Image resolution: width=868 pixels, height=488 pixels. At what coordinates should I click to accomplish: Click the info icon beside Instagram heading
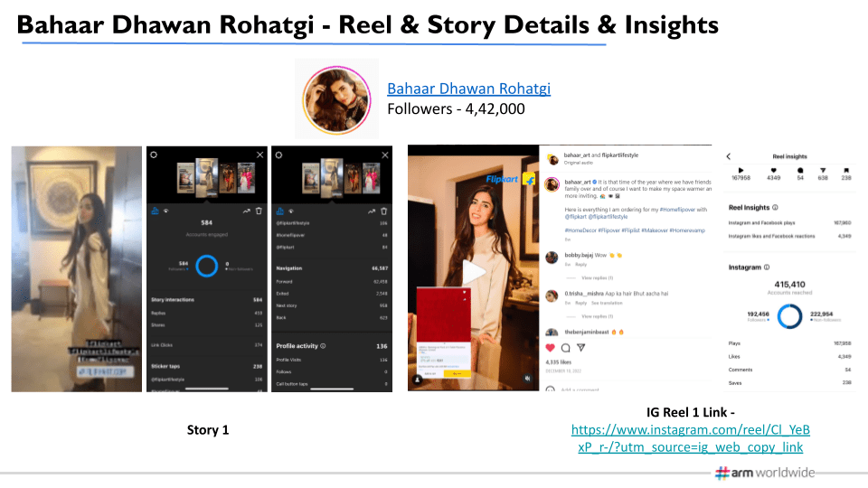point(767,267)
